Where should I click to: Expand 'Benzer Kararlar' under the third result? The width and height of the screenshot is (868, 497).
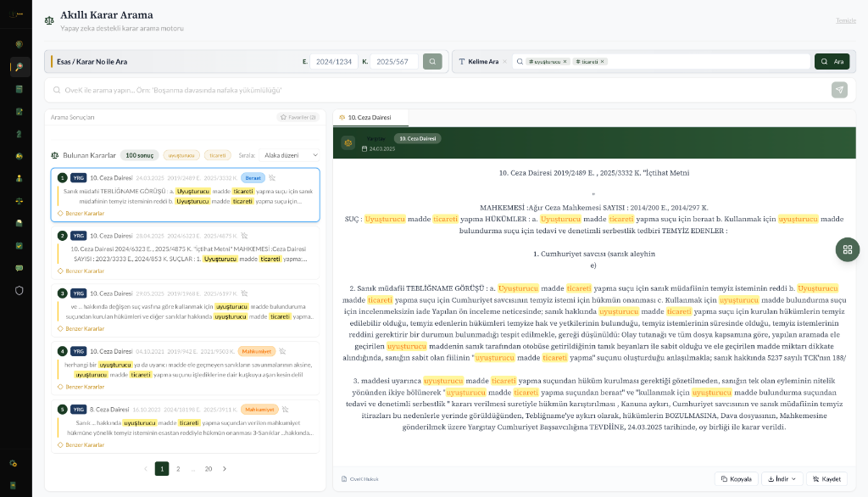(81, 328)
